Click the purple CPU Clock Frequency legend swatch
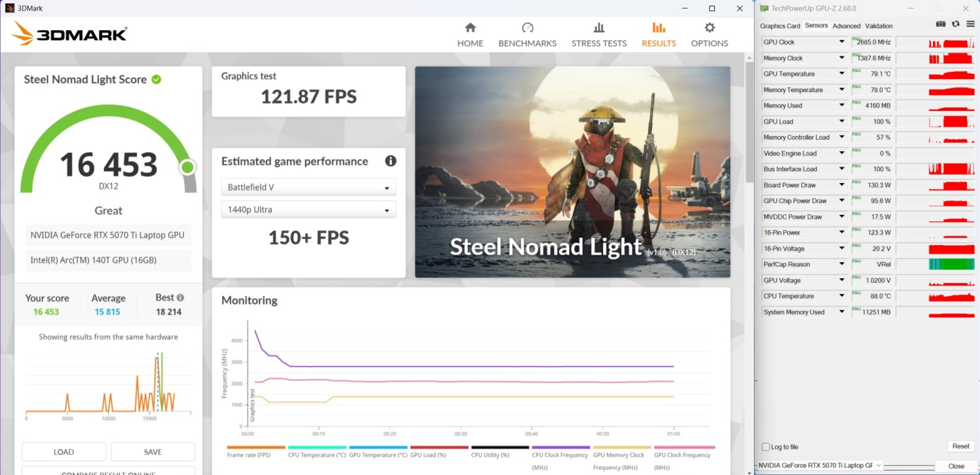This screenshot has width=980, height=475. coord(561,448)
